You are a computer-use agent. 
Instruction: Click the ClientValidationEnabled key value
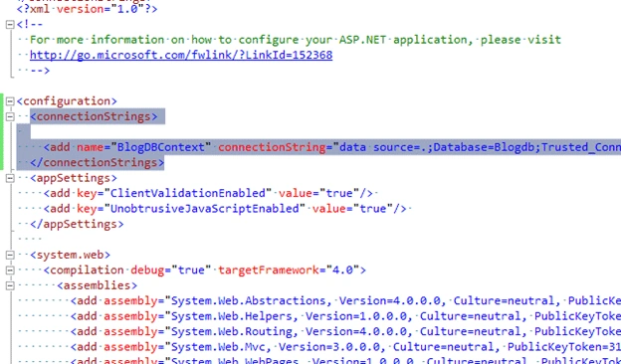[188, 193]
